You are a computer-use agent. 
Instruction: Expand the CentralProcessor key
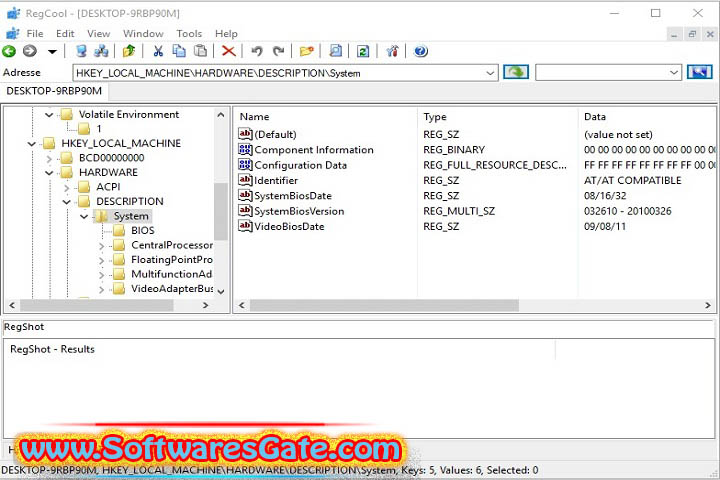(x=101, y=246)
